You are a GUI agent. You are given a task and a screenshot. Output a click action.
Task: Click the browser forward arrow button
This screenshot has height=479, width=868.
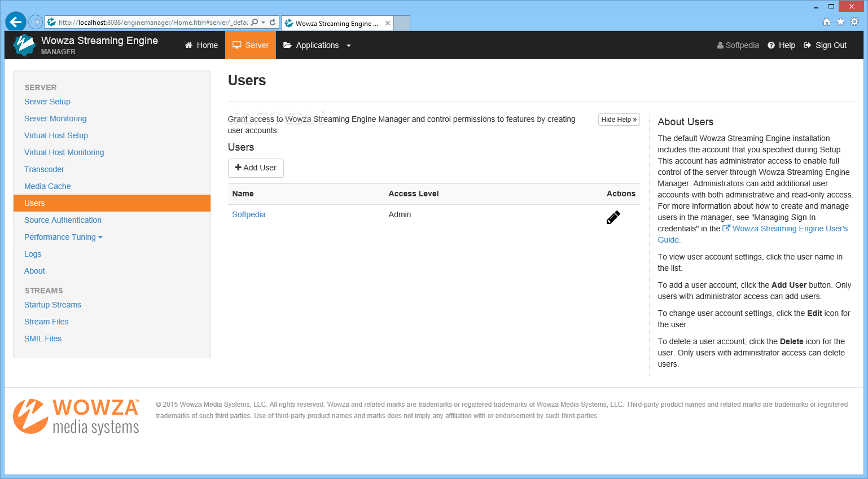tap(36, 22)
